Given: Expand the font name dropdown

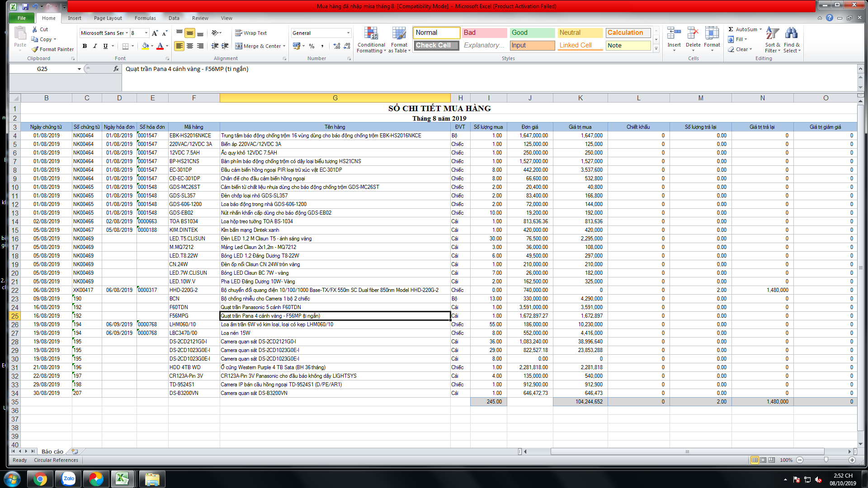Looking at the screenshot, I should (x=127, y=33).
